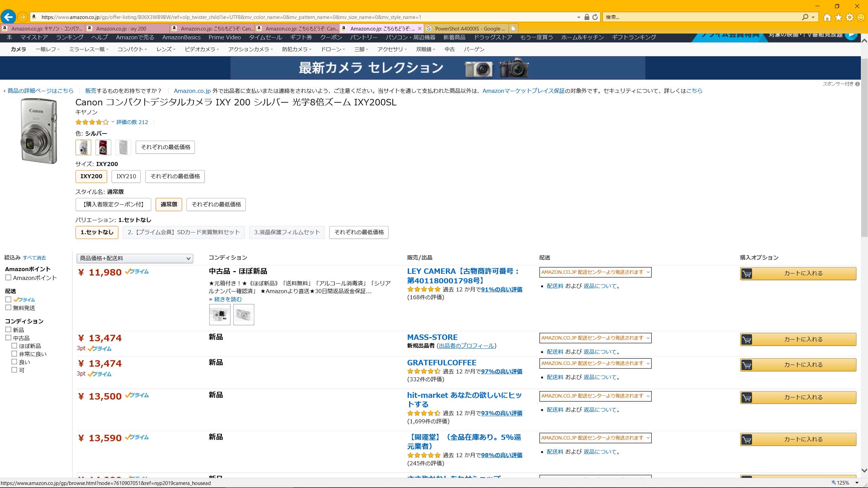Click the address bar lock icon
Viewport: 868px width, 488px height.
(x=587, y=17)
